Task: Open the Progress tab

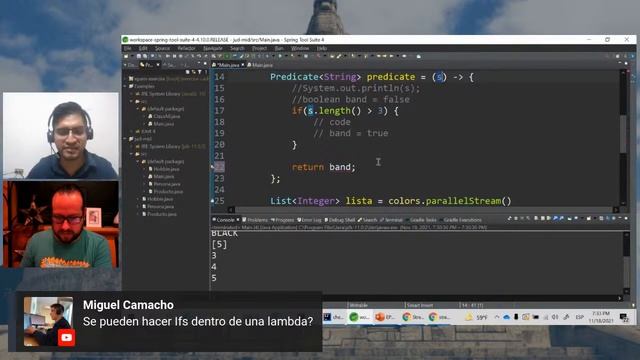Action: coord(282,220)
